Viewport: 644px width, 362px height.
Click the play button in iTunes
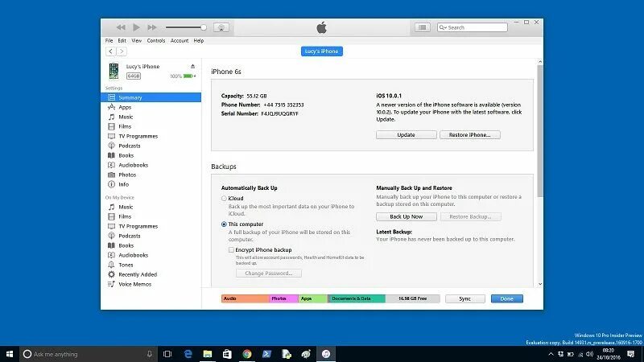tap(136, 27)
